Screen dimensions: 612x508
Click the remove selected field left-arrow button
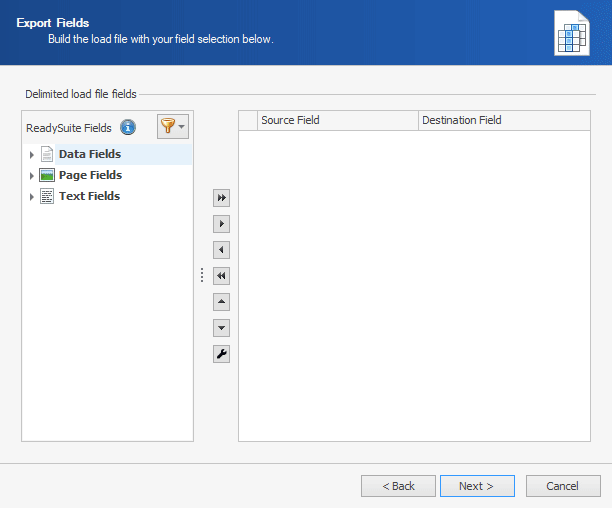pos(221,250)
